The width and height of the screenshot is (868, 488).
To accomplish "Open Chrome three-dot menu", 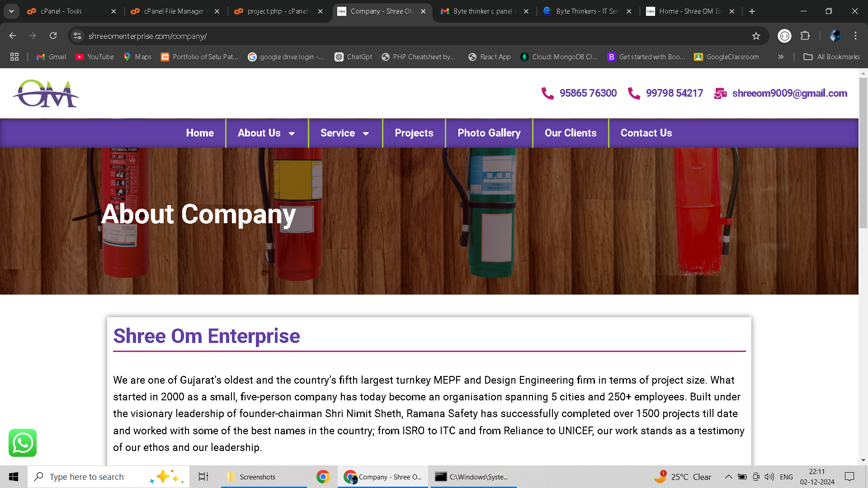I will coord(855,36).
